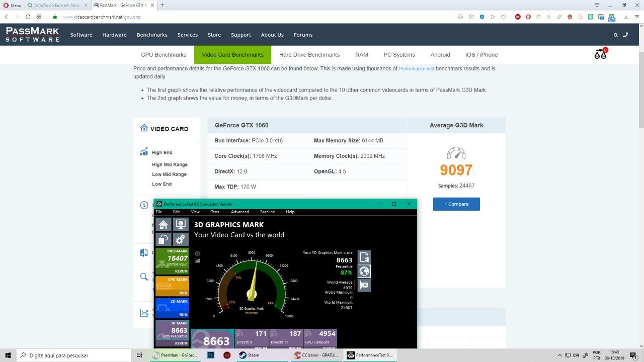The height and width of the screenshot is (362, 644).
Task: Add page to bookmarks with heart icon
Action: [503, 17]
